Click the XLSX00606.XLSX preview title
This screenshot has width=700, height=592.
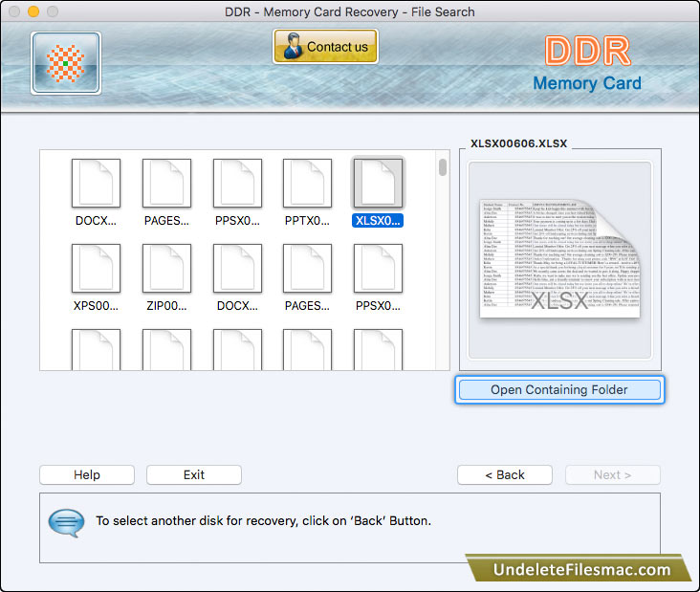518,143
